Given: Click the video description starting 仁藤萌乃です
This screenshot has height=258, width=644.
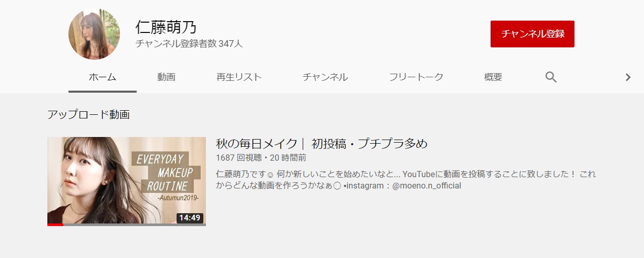Looking at the screenshot, I should [406, 180].
